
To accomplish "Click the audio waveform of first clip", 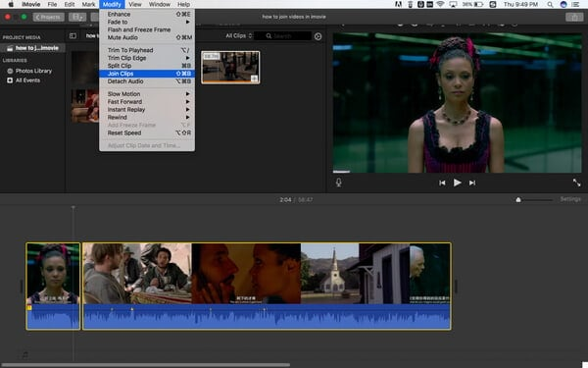I will click(x=53, y=317).
